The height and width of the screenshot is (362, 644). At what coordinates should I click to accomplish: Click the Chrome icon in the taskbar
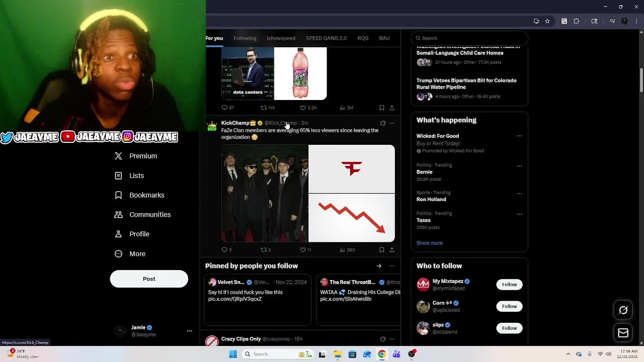382,354
